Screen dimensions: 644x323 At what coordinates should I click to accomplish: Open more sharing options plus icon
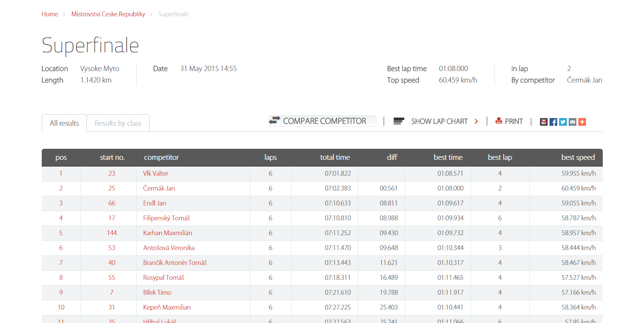tap(582, 122)
